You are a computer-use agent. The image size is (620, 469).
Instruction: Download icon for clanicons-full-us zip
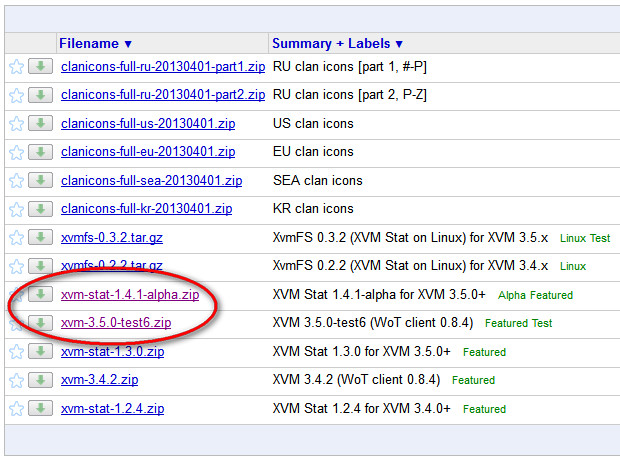[40, 123]
